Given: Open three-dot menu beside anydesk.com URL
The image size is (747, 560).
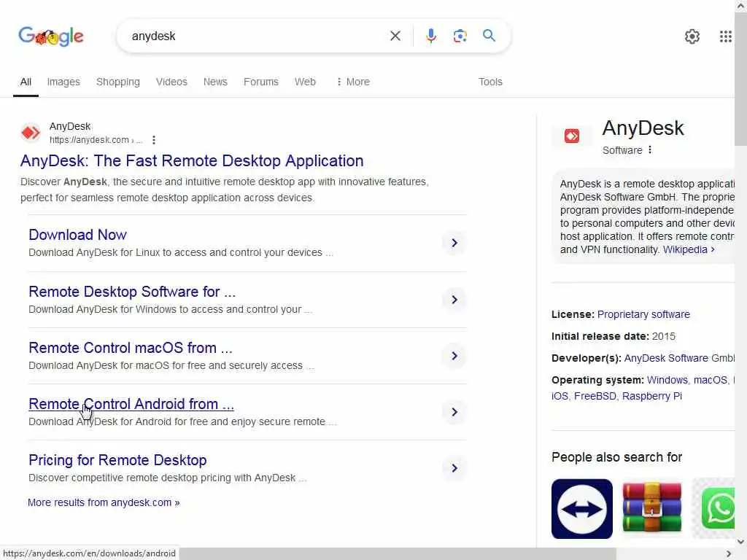Looking at the screenshot, I should (x=153, y=140).
